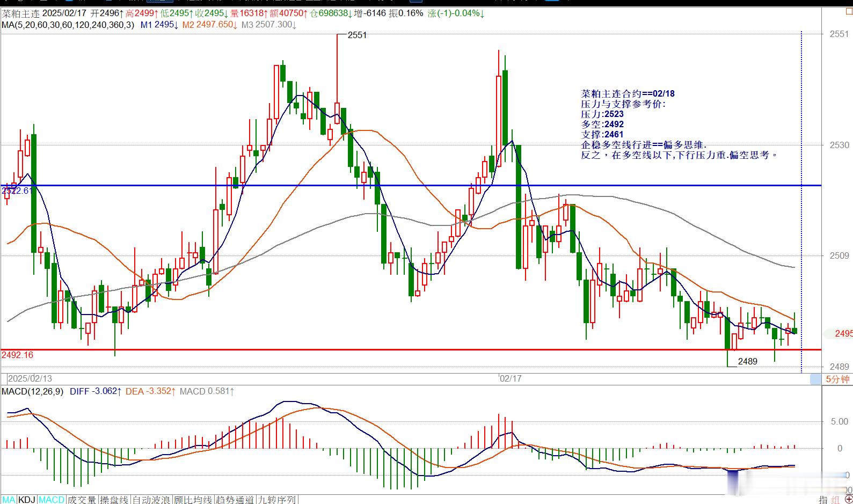Switch to the MA indicator tab
This screenshot has width=853, height=504.
(x=9, y=500)
